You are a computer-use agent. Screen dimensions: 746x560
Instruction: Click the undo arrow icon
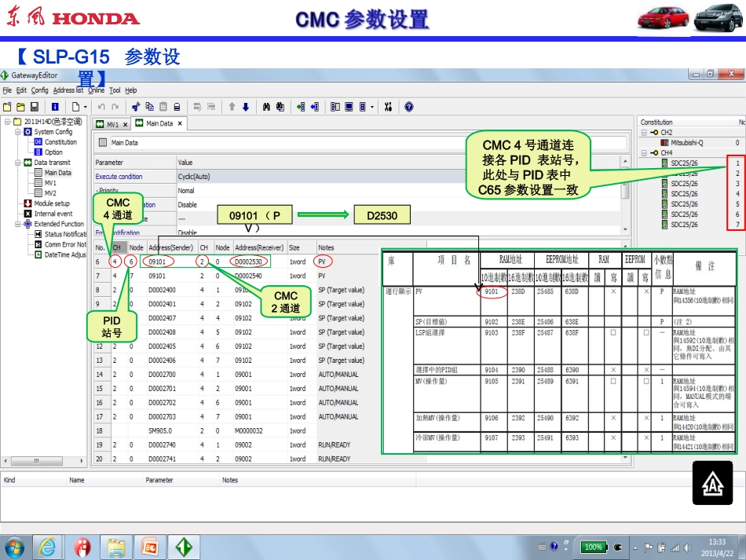101,107
